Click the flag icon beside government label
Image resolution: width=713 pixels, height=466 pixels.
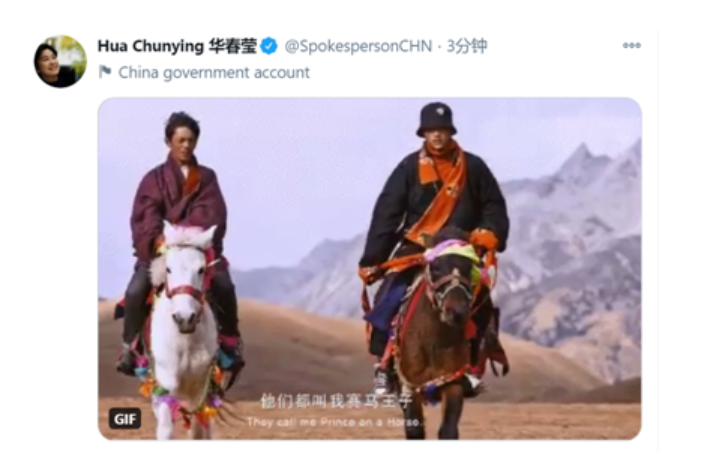pos(105,71)
